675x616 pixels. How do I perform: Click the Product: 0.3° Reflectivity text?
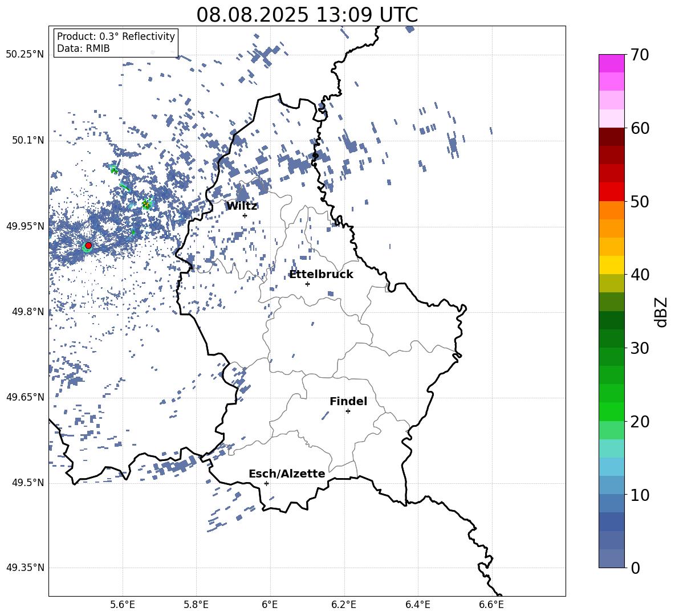click(116, 36)
